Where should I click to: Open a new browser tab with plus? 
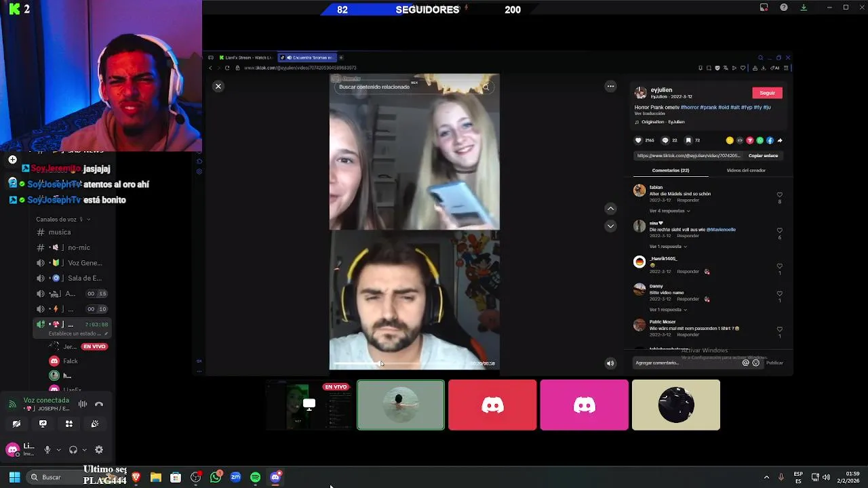[341, 58]
